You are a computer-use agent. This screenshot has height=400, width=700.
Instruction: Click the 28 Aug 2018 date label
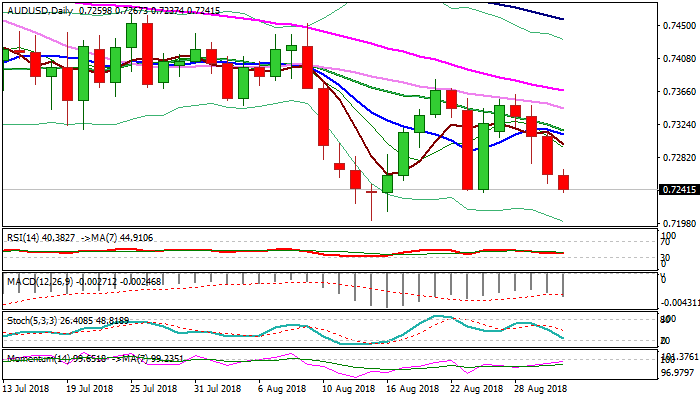[x=538, y=387]
